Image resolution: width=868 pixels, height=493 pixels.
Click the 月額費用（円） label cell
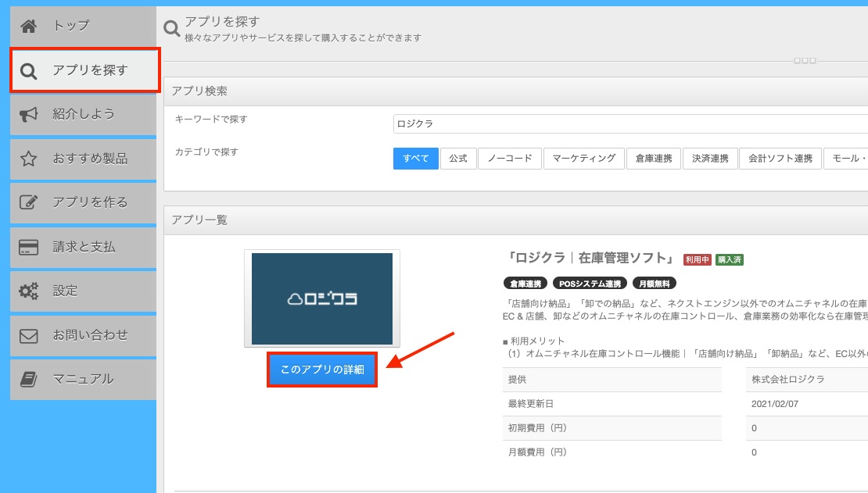(612, 452)
